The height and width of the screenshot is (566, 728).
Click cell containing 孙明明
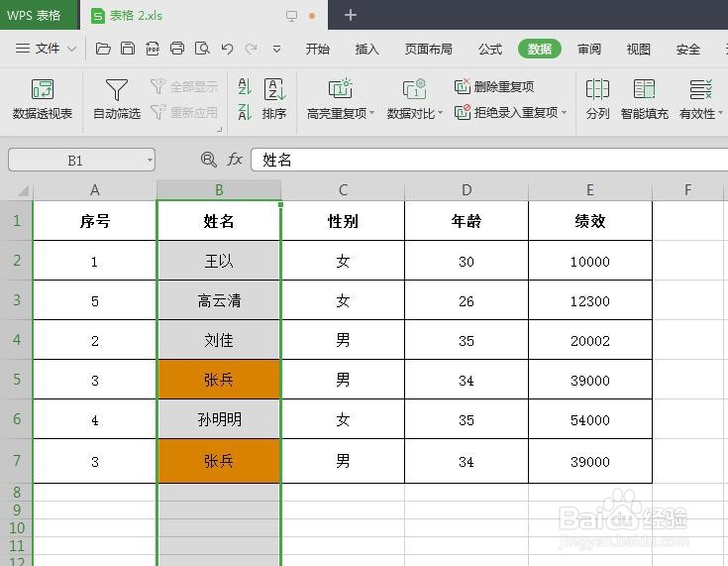pos(219,419)
